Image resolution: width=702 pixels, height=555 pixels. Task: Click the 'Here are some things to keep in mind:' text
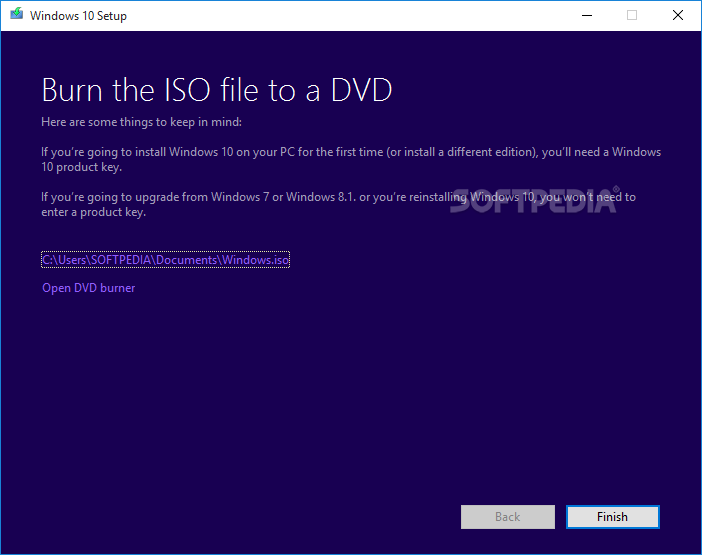click(141, 122)
